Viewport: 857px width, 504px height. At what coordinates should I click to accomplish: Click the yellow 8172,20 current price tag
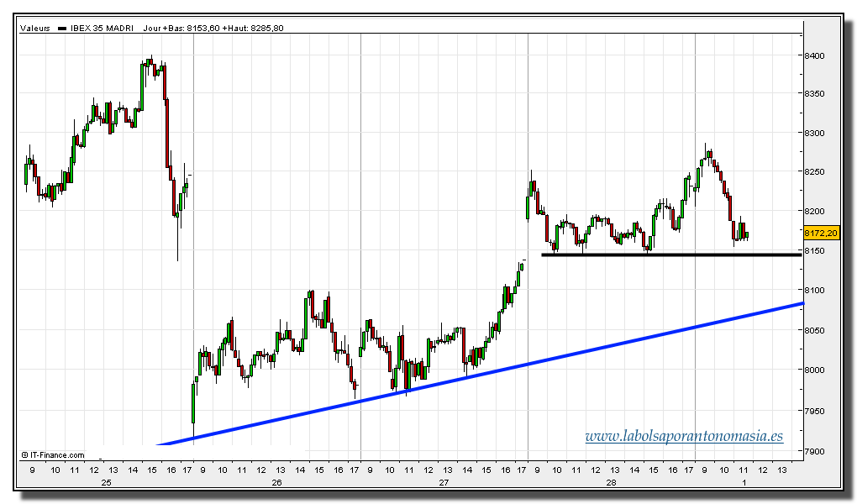821,234
